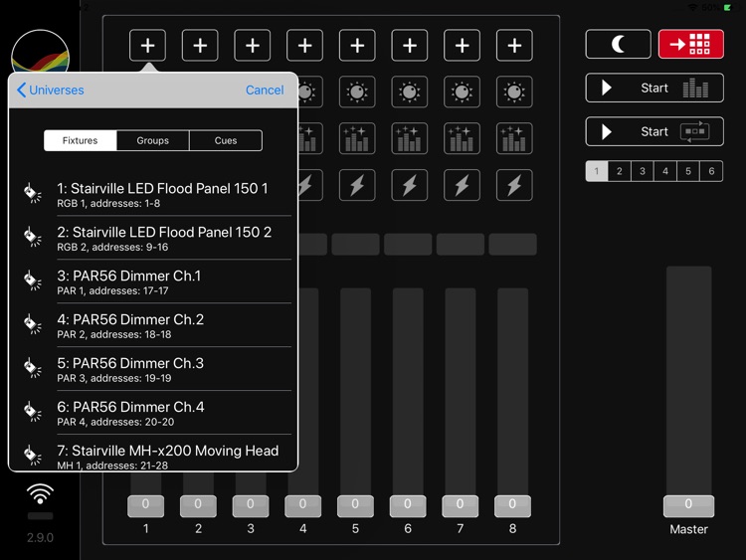Switch to the Fixtures segment
Viewport: 746px width, 560px height.
80,140
